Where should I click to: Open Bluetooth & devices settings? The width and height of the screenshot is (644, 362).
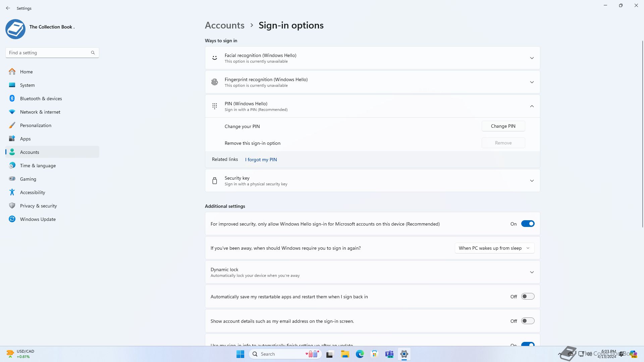[41, 99]
